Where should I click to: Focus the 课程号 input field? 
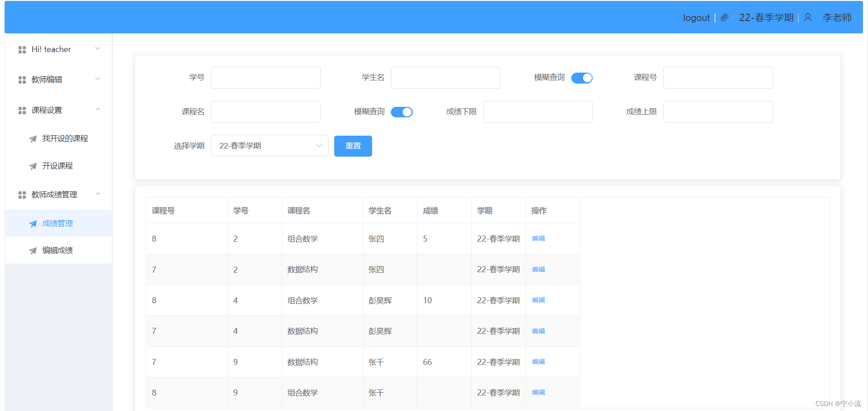[718, 78]
